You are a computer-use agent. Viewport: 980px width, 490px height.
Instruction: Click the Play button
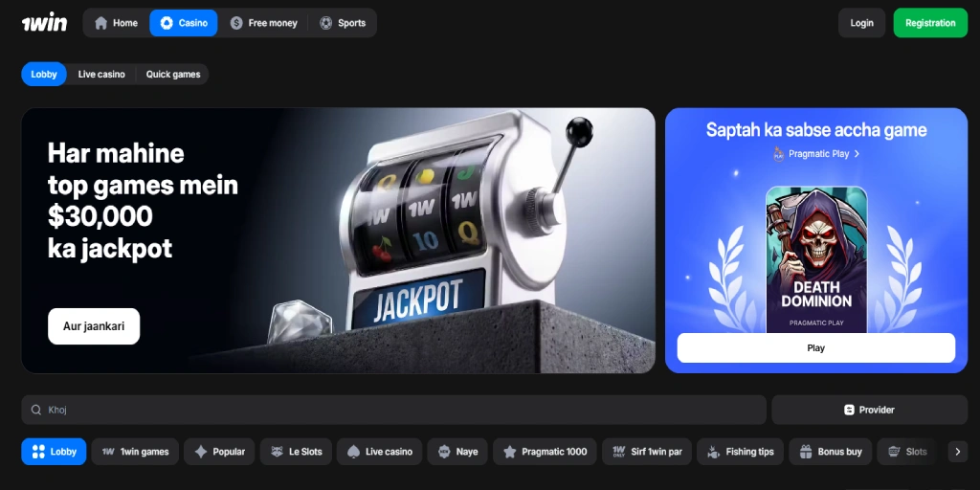point(816,348)
